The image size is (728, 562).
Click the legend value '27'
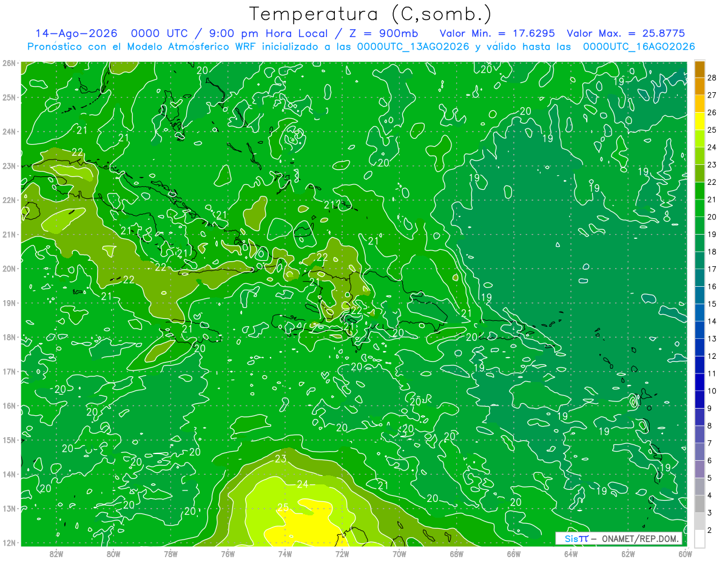click(712, 95)
